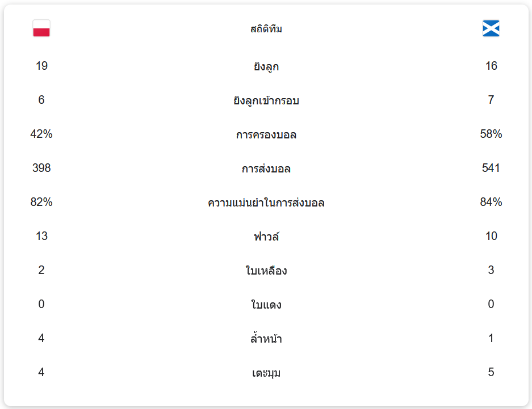
Task: Select the ล้ำหน้า offsides label
Action: pos(266,339)
